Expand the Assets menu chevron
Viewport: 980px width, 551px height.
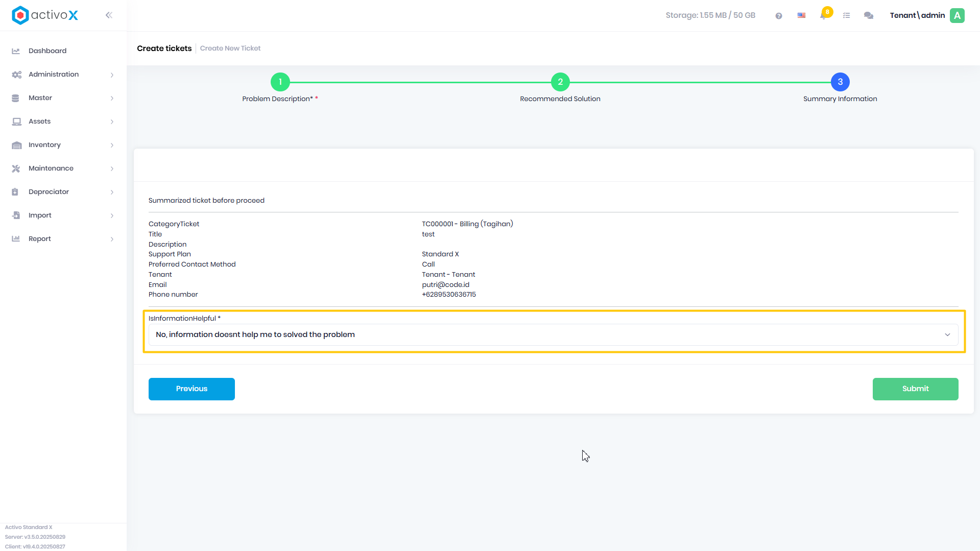click(112, 122)
